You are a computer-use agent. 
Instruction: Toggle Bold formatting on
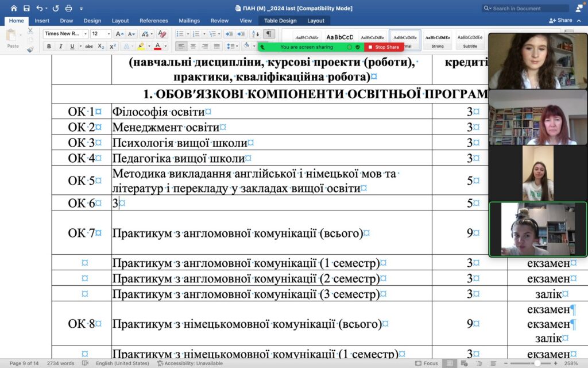(x=49, y=47)
